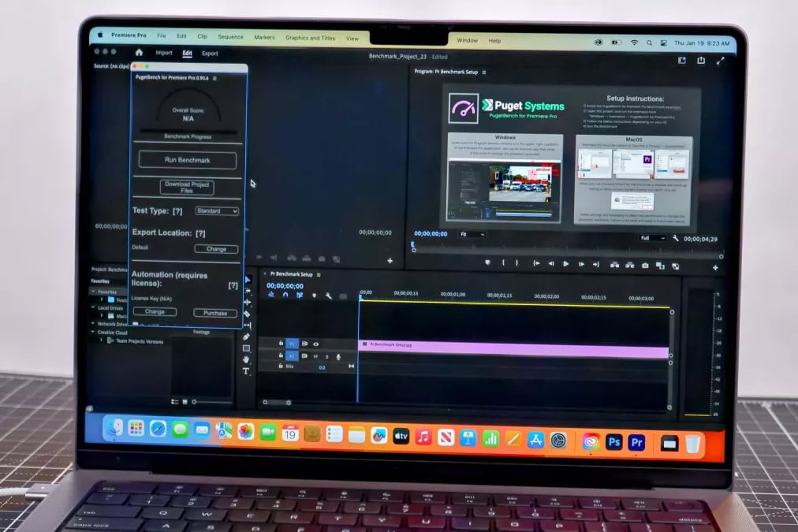Click Change under Export Location
This screenshot has width=798, height=532.
point(216,249)
